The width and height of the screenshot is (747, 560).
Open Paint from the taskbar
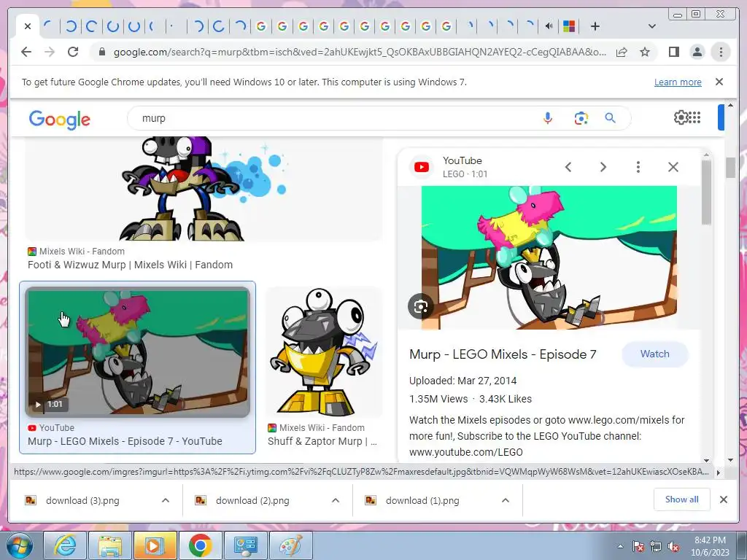click(x=290, y=545)
